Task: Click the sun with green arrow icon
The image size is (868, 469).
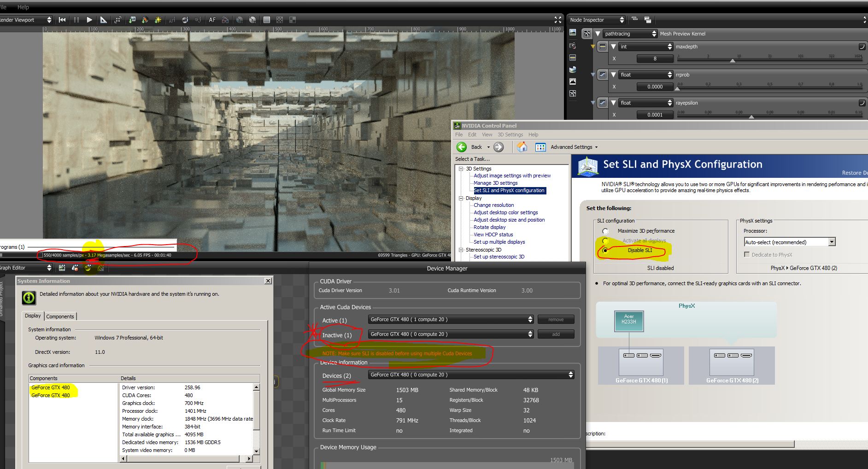Action: 158,20
